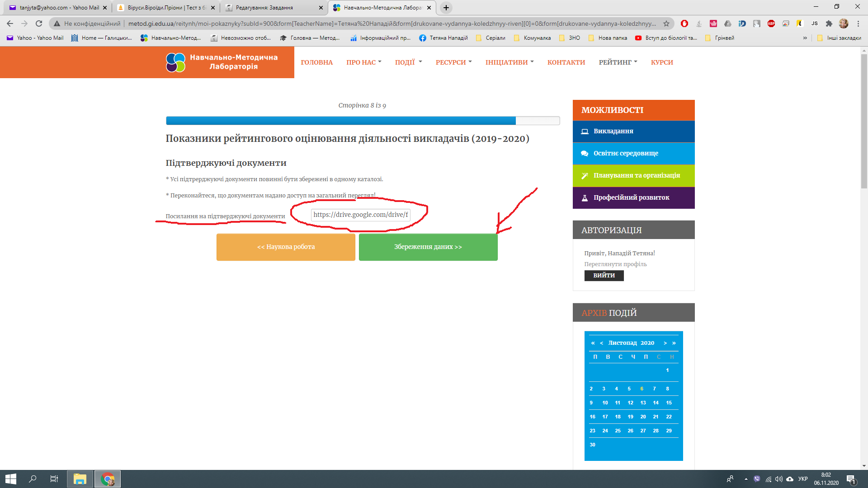868x488 pixels.
Task: Reload the page with browser refresh icon
Action: (x=39, y=23)
